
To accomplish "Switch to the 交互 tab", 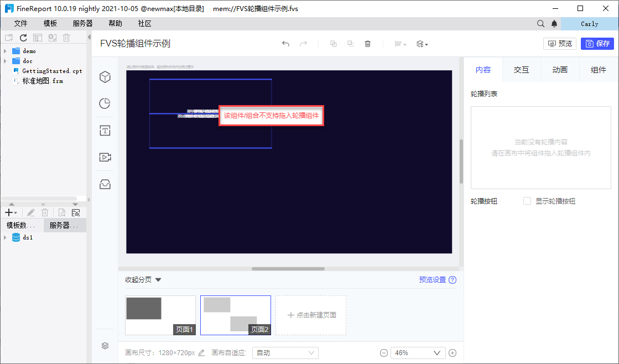I will point(521,70).
